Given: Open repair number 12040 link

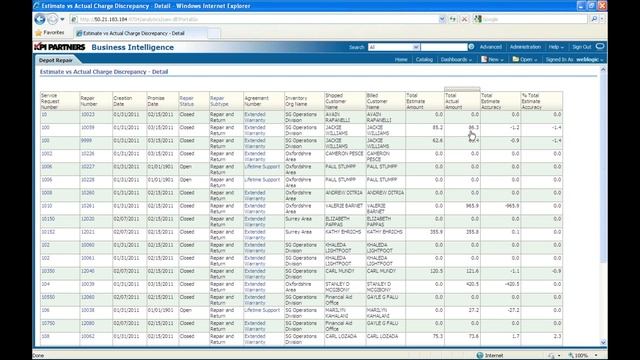Looking at the screenshot, I should [x=88, y=271].
